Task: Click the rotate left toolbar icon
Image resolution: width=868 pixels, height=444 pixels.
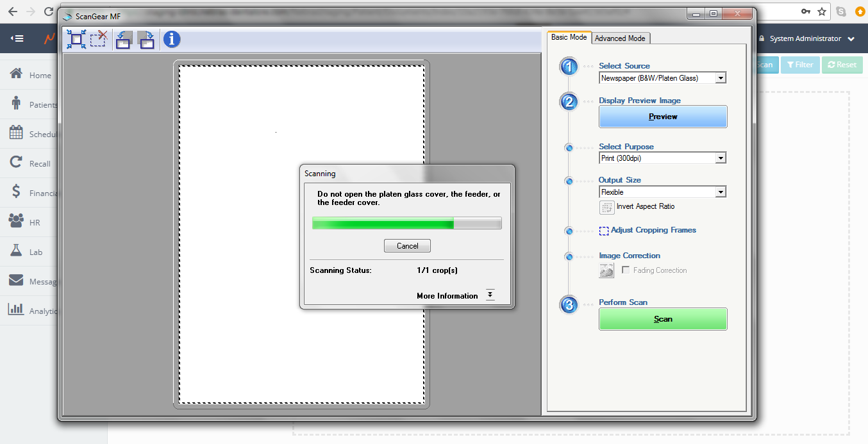Action: [124, 40]
